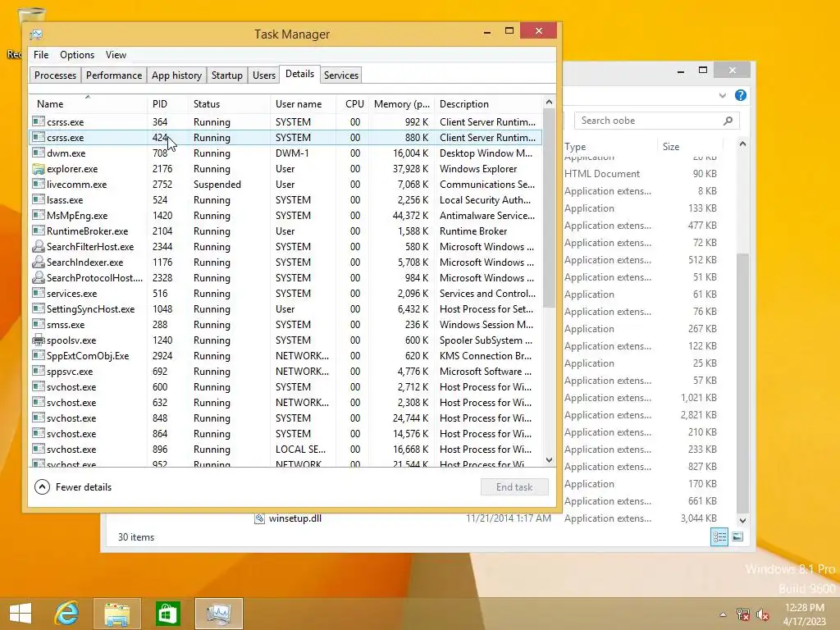Click the explorer.exe process icon
840x630 pixels.
[39, 169]
